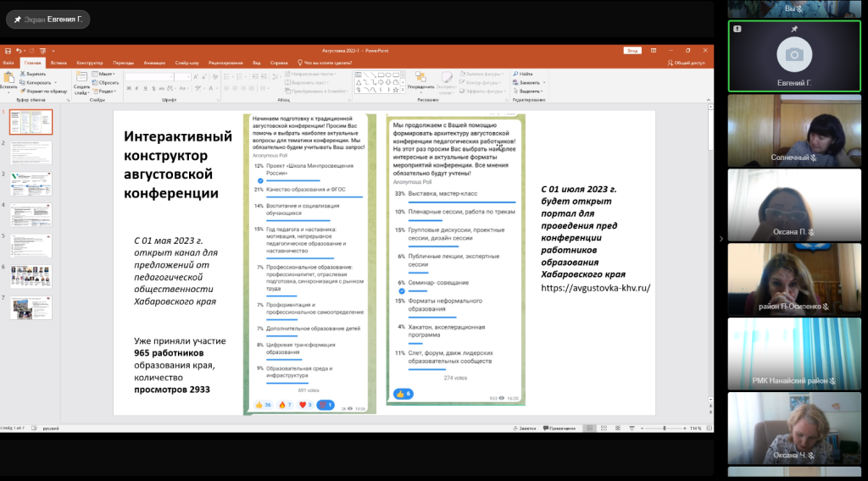Click the fit slide to window icon
Viewport: 868px width, 481px height.
[709, 428]
